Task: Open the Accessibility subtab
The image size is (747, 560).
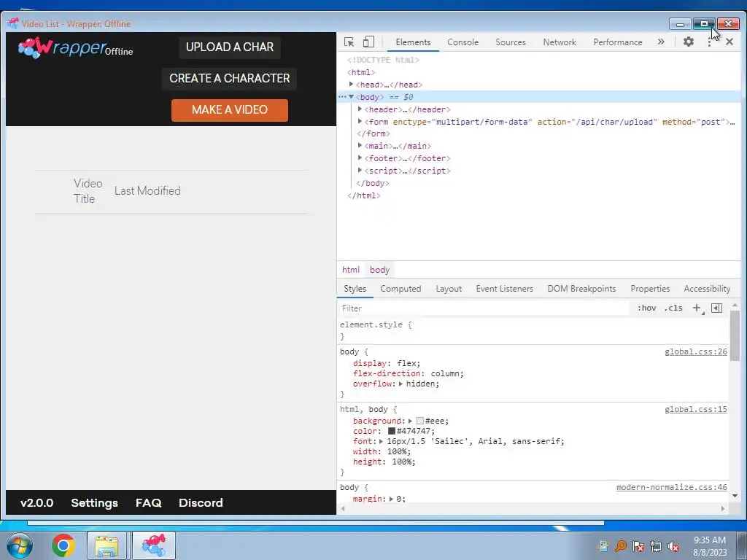Action: 707,289
